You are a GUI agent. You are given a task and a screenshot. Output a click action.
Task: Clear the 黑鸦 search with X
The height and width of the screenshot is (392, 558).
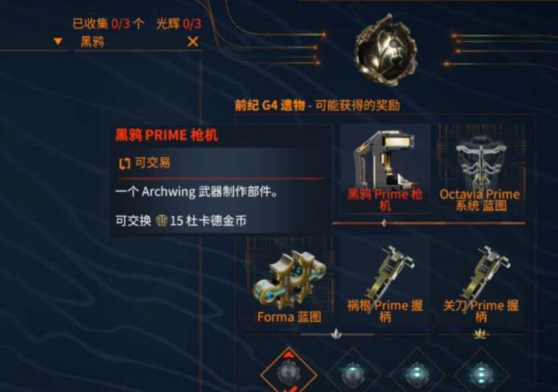click(193, 42)
